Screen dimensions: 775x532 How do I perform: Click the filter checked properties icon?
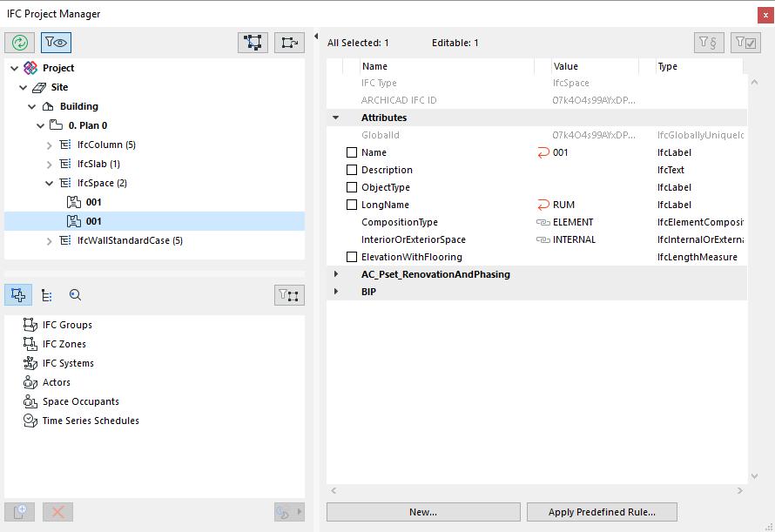tap(745, 43)
